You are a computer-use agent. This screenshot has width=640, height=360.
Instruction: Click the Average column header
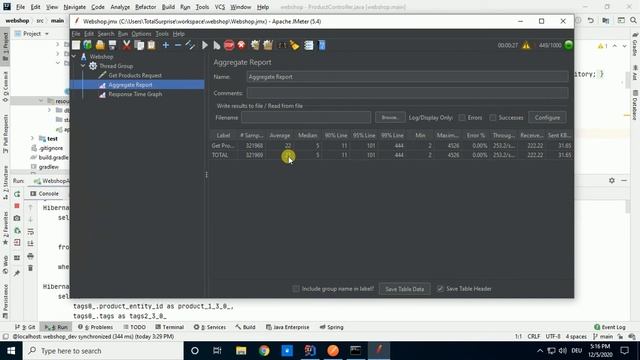(x=280, y=135)
